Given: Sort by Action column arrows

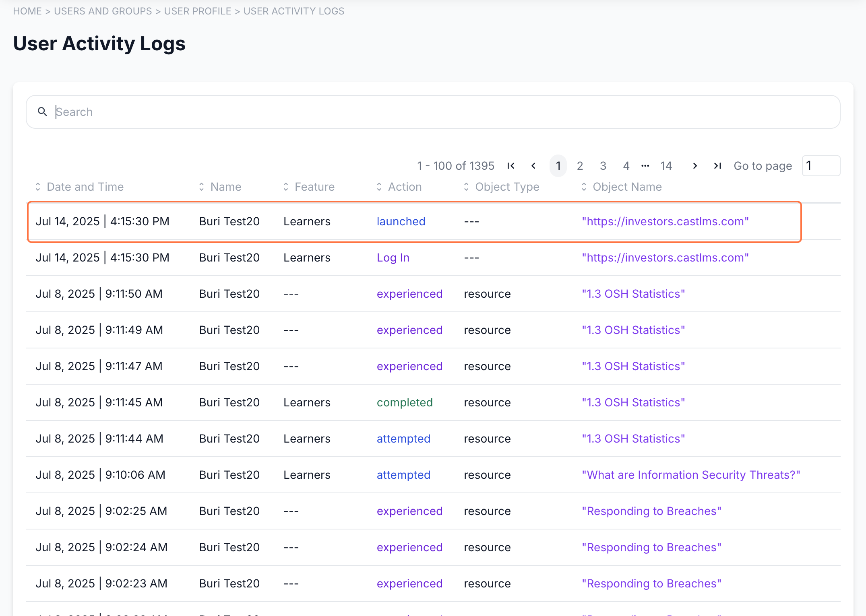Looking at the screenshot, I should click(x=379, y=187).
